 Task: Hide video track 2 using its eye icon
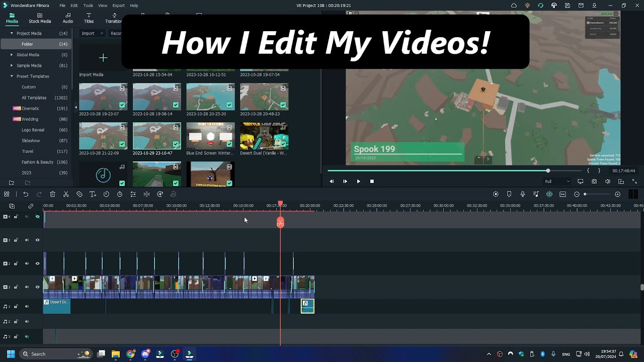coord(37,263)
